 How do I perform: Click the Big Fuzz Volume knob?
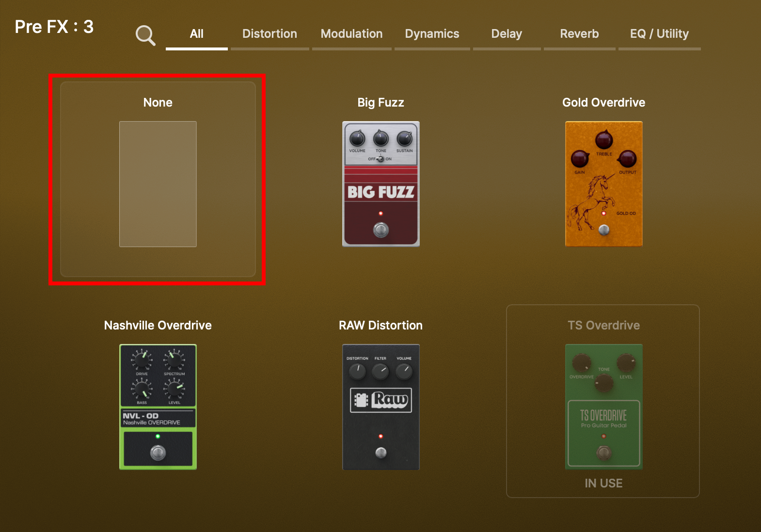click(x=357, y=139)
